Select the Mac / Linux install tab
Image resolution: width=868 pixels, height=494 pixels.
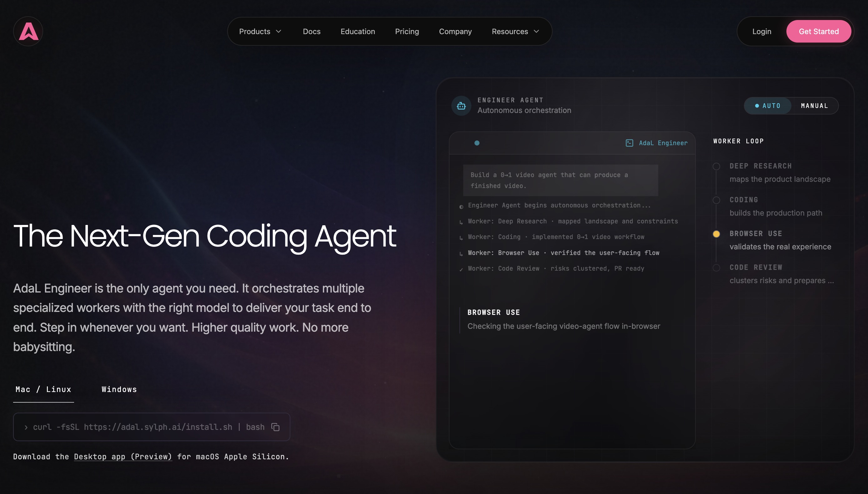[x=43, y=390]
